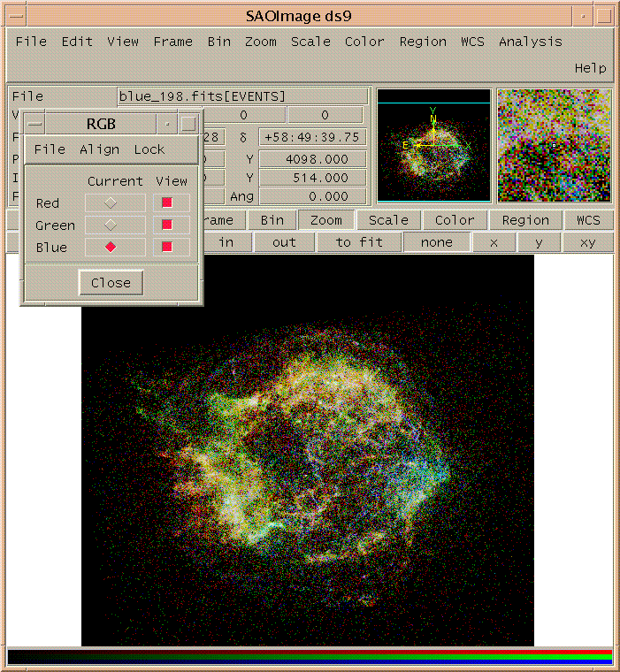620x672 pixels.
Task: Open the Color menu in menu bar
Action: point(364,42)
